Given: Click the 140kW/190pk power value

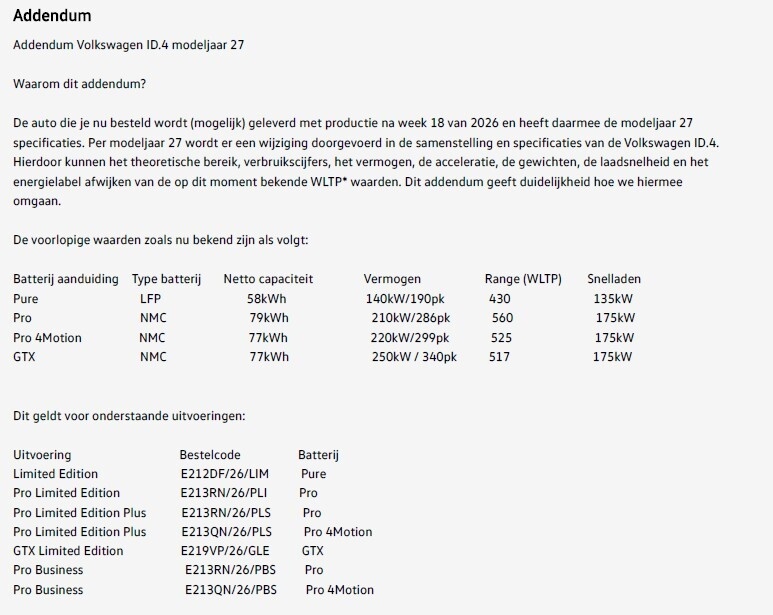Looking at the screenshot, I should point(408,299).
